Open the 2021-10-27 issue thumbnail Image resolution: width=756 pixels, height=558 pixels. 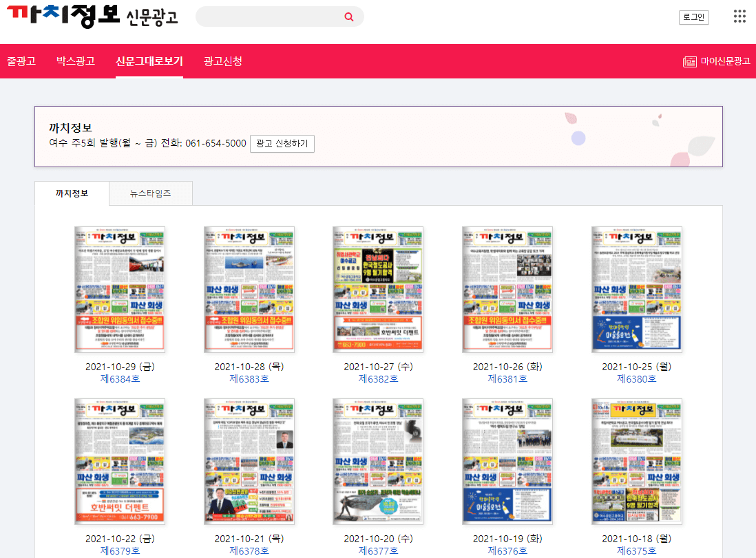tap(378, 290)
